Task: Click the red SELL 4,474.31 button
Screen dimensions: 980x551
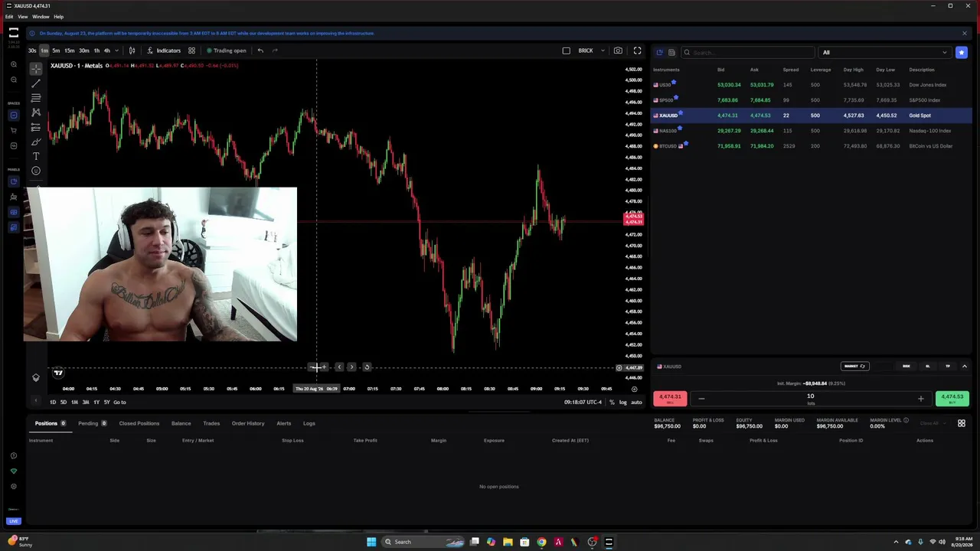Action: [x=670, y=398]
